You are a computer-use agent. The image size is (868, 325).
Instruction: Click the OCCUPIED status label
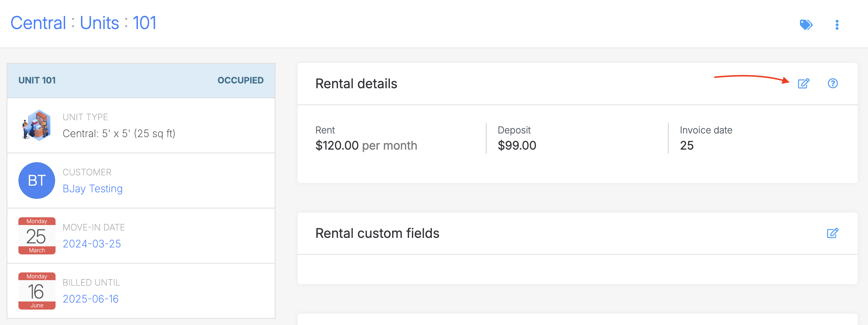click(241, 81)
